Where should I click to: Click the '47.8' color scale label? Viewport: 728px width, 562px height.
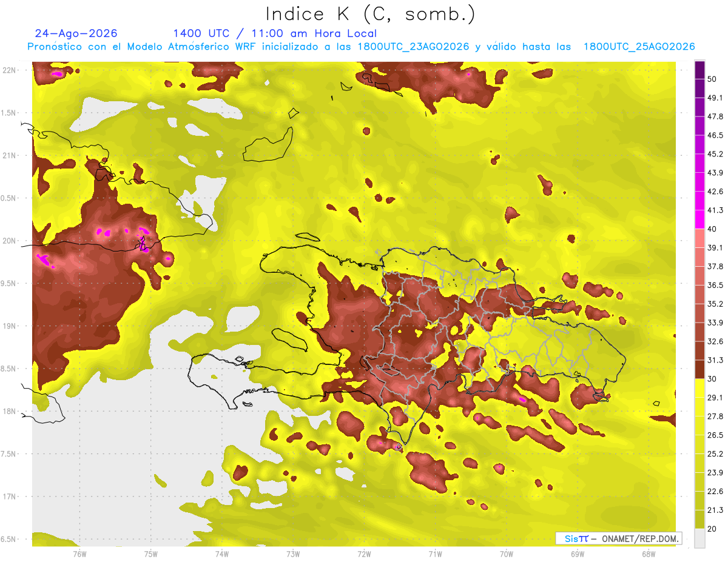click(715, 116)
